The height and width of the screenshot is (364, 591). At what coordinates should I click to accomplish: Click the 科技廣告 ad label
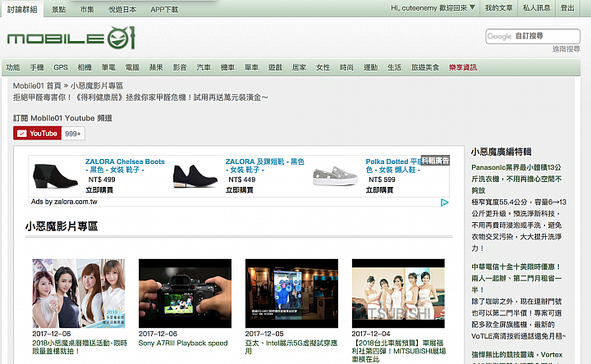[435, 161]
